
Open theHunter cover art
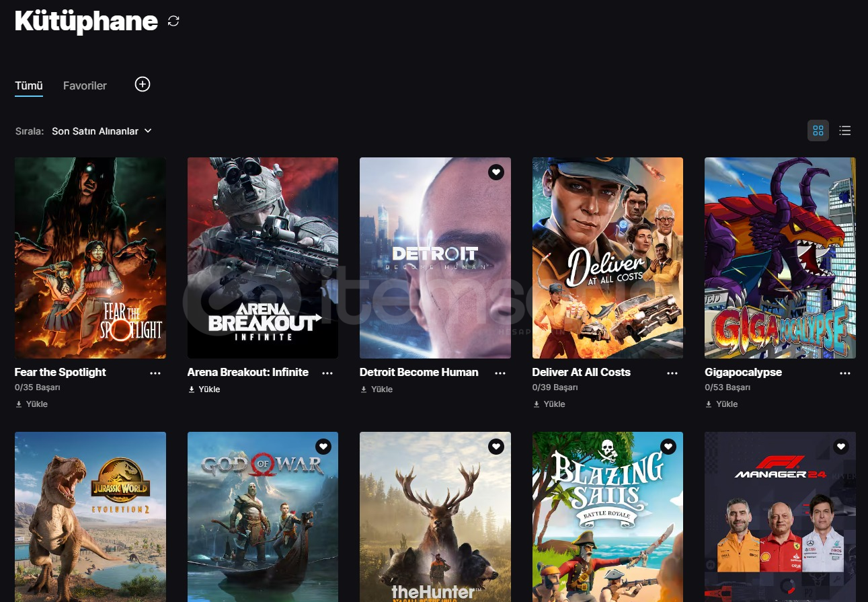[x=435, y=517]
